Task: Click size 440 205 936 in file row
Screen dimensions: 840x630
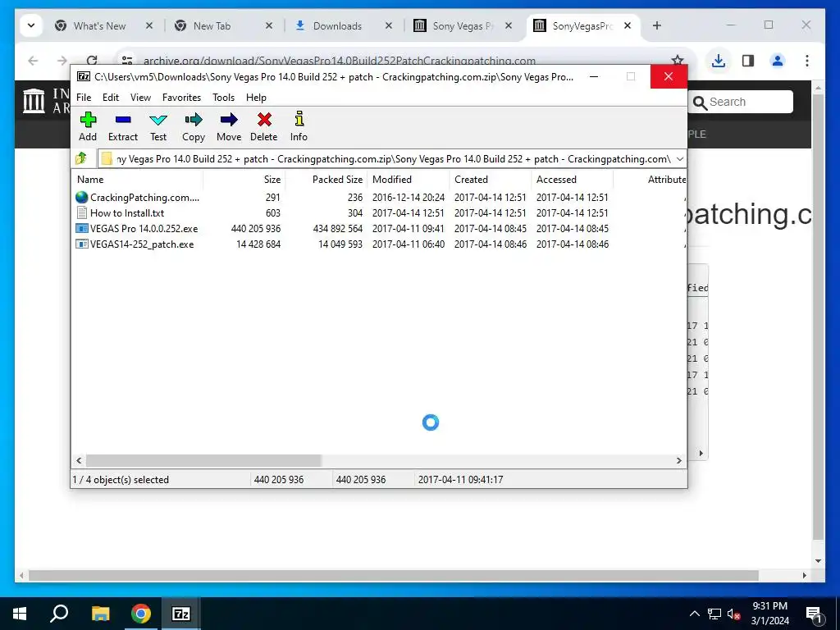Action: [256, 228]
